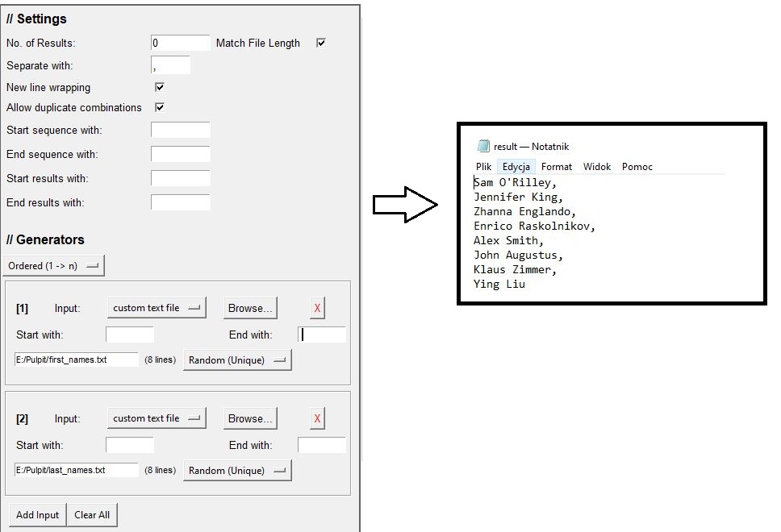Open the Pomoc menu in Notatnik
The height and width of the screenshot is (532, 781).
(x=637, y=167)
